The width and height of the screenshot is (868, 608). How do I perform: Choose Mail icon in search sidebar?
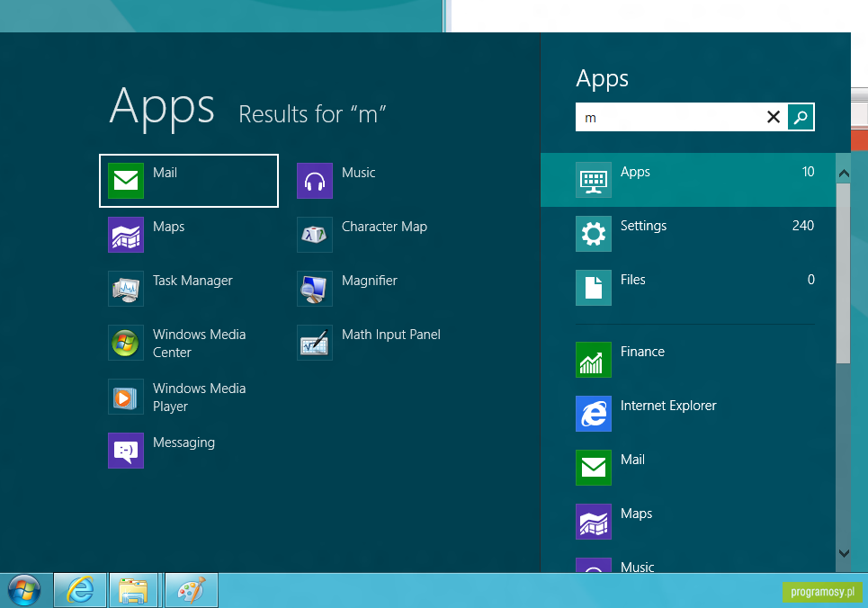(594, 468)
